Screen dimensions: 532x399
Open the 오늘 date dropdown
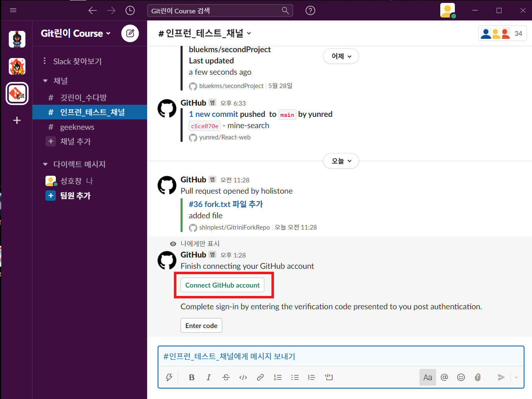coord(341,161)
